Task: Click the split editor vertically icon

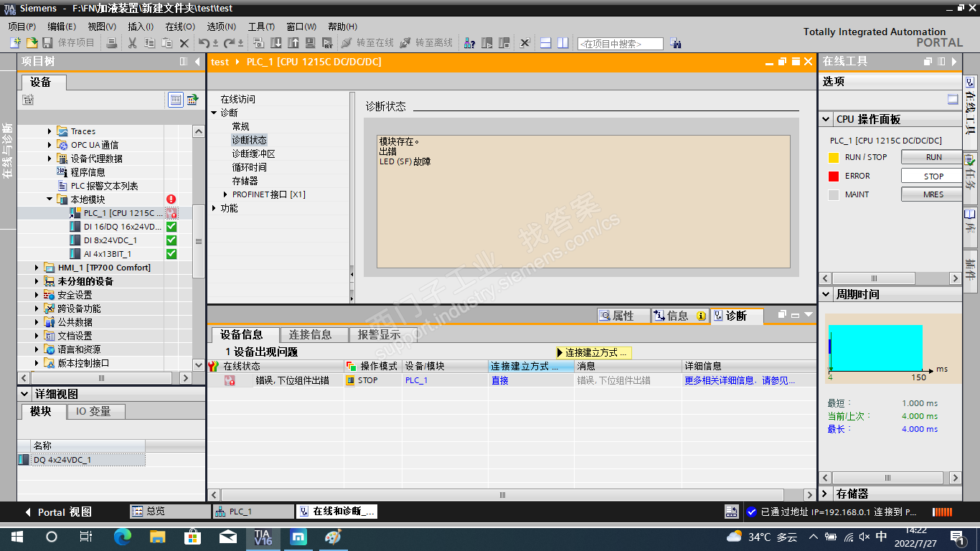Action: click(x=563, y=43)
